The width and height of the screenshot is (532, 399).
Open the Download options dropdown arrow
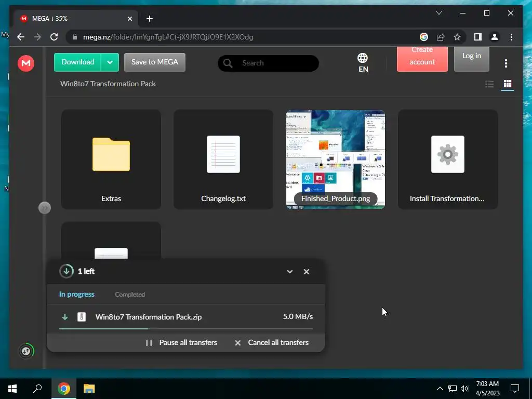[110, 62]
